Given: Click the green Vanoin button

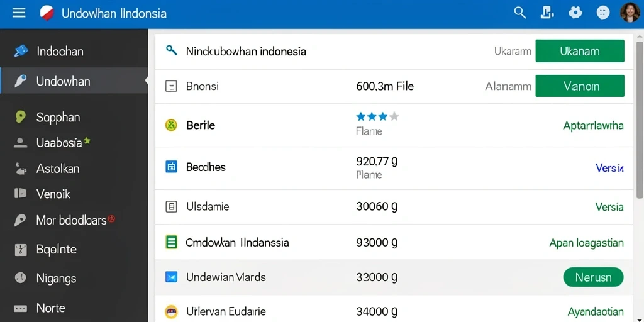Looking at the screenshot, I should 579,86.
